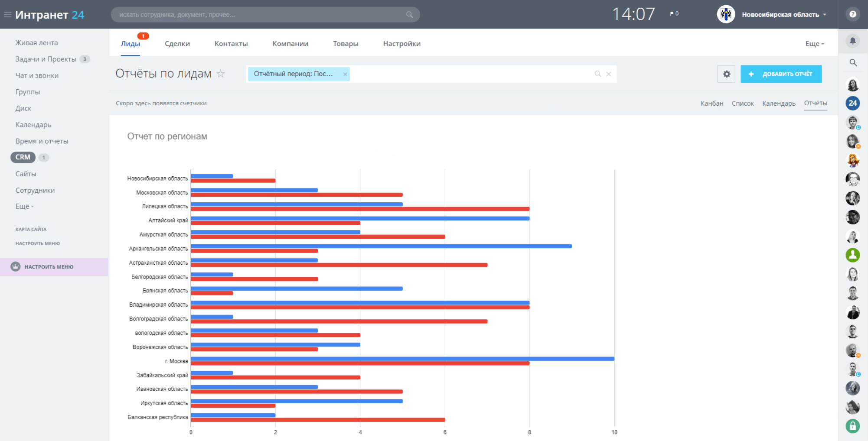Expand the Еще dropdown in top tabs
The image size is (868, 441).
point(814,44)
